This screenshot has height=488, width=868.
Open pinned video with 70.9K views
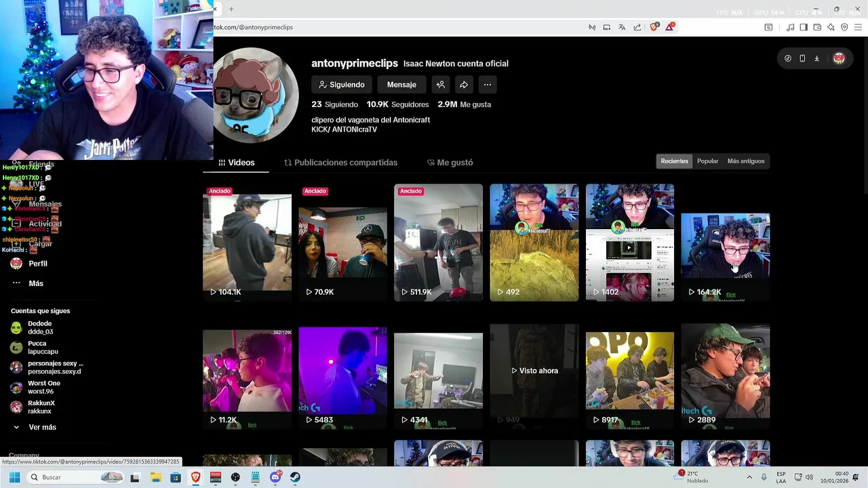[342, 243]
